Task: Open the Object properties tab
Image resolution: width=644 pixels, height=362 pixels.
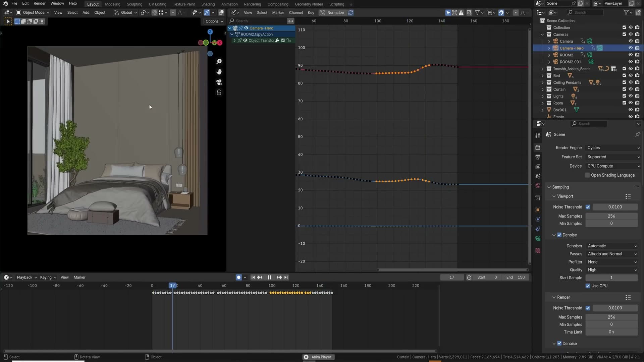Action: point(538,210)
